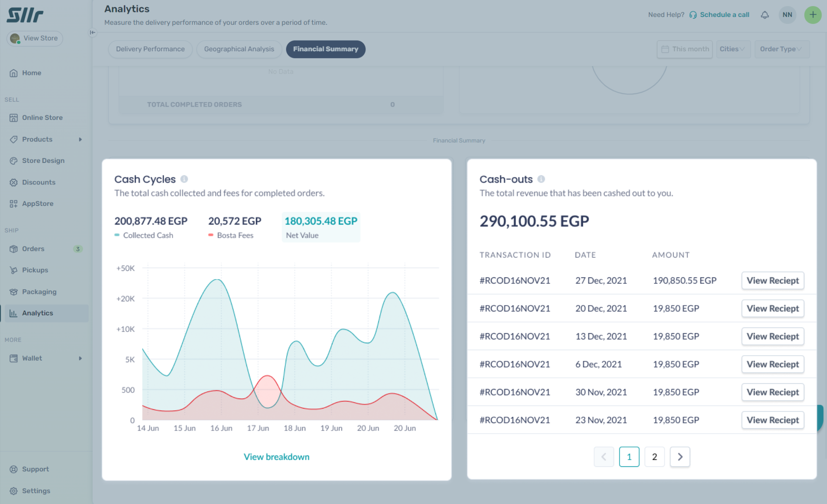Click the Cash-outs info icon

click(x=541, y=179)
